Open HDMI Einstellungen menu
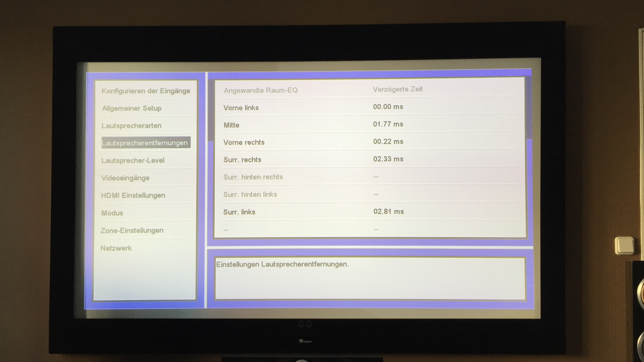The image size is (644, 362). click(133, 195)
